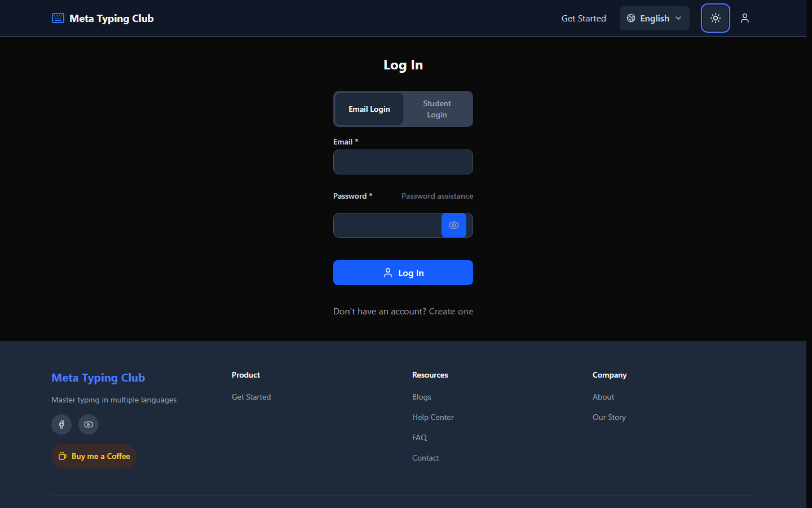Click the Resources footer heading
The width and height of the screenshot is (812, 508).
pos(430,375)
